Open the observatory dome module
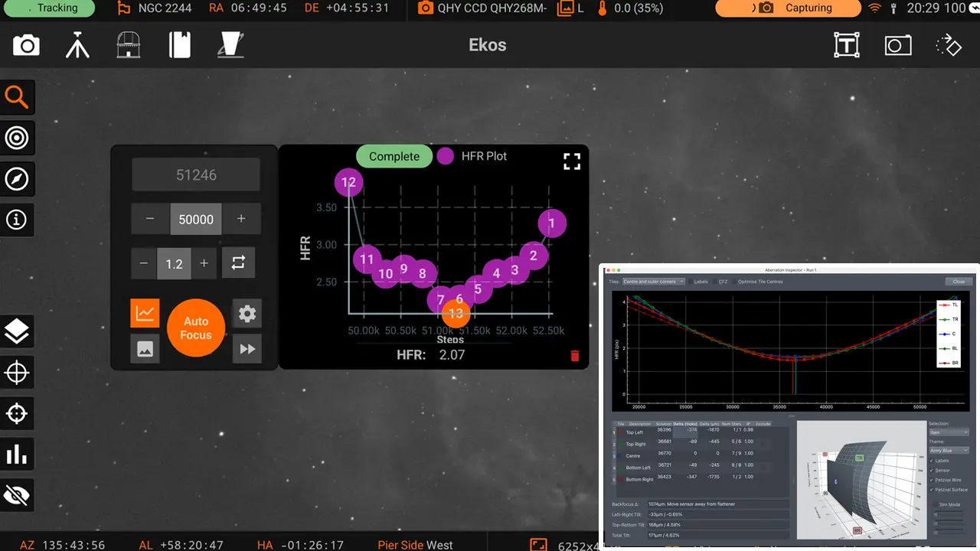980x551 pixels. tap(128, 45)
